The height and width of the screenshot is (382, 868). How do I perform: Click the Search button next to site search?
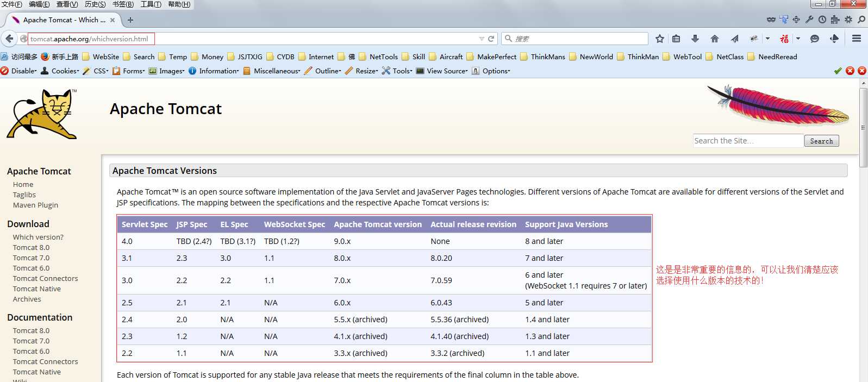tap(821, 141)
